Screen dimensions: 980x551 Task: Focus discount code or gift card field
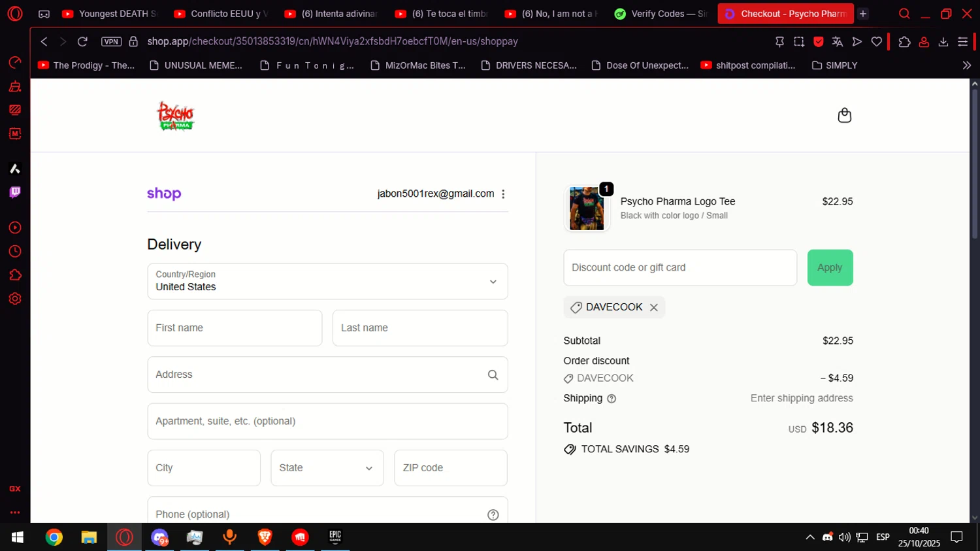680,267
